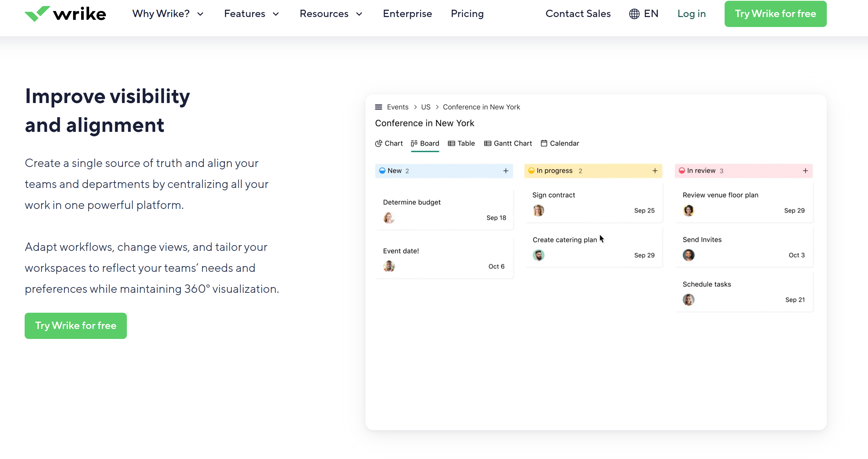The width and height of the screenshot is (868, 459).
Task: Open the Sign contract card
Action: (x=593, y=203)
